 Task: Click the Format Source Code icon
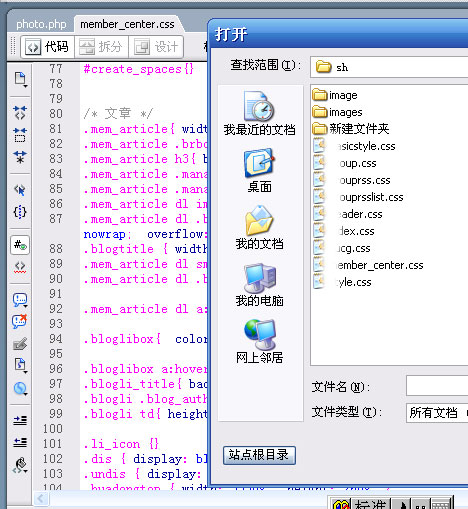(20, 465)
